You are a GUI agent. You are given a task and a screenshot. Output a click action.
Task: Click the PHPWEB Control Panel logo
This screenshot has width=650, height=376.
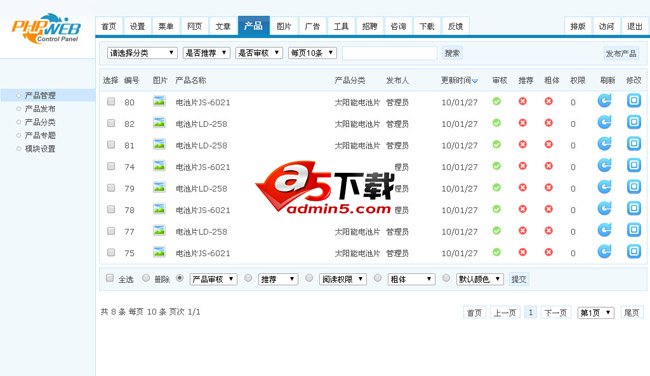coord(46,29)
